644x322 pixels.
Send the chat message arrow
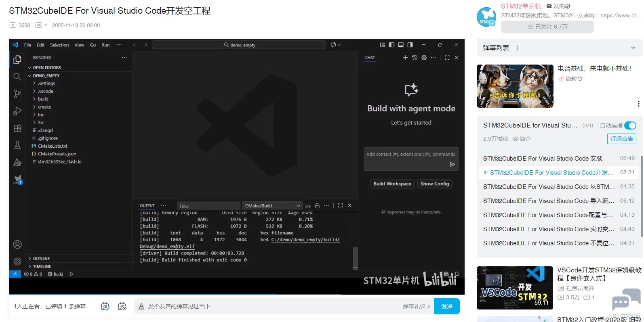[x=452, y=164]
